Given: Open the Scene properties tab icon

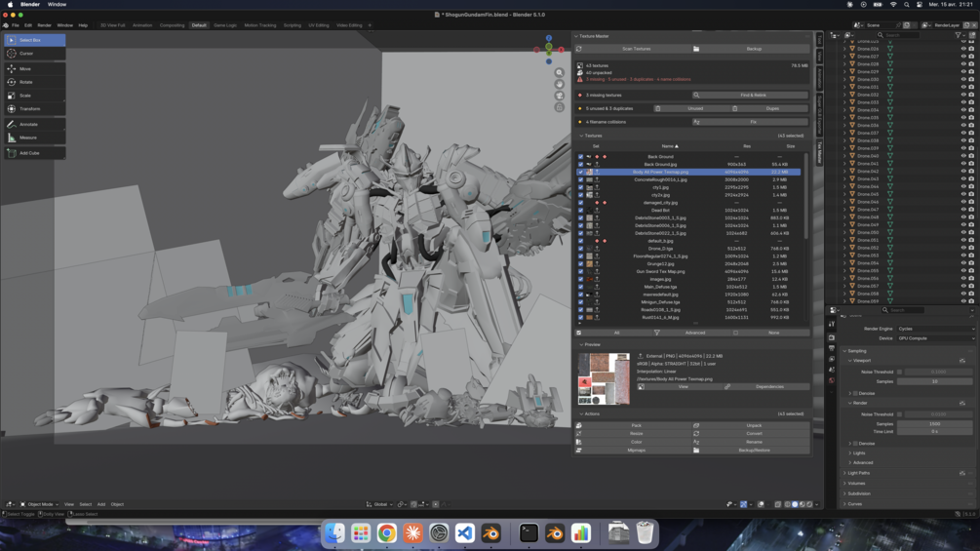Looking at the screenshot, I should coord(832,370).
